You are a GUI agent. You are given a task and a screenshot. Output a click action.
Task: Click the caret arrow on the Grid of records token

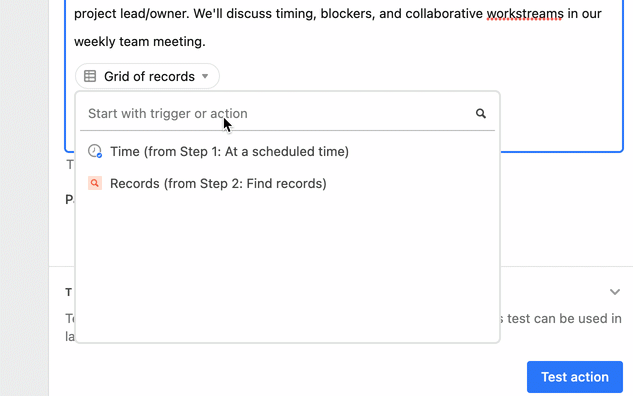click(205, 76)
